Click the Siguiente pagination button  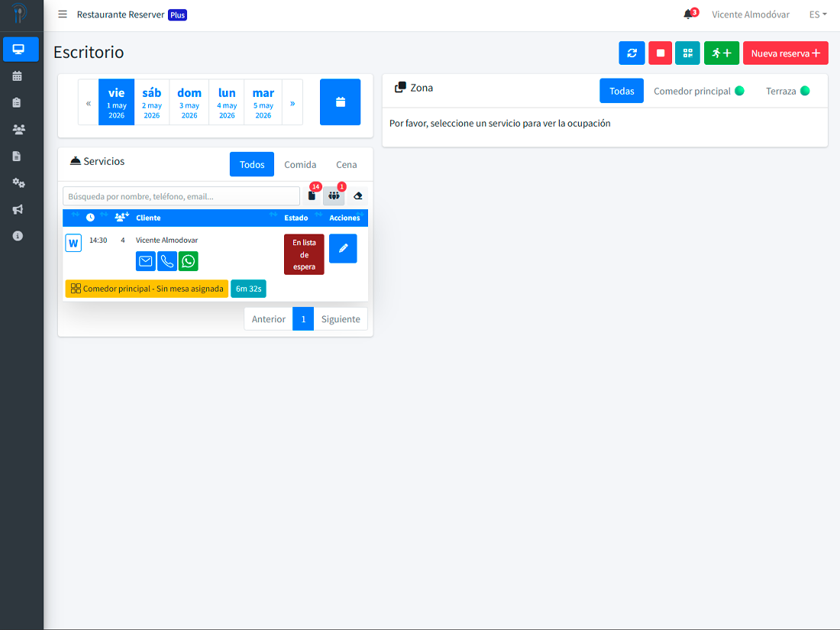click(x=341, y=318)
